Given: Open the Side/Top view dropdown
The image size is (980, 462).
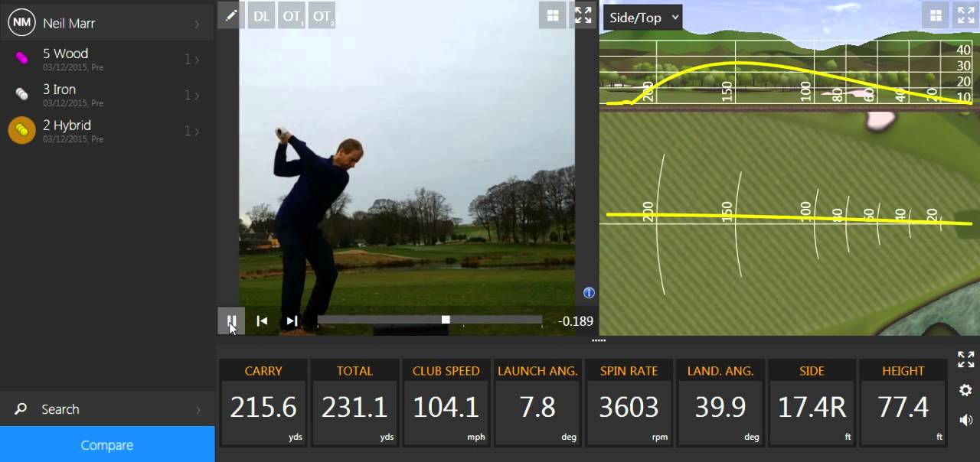Looking at the screenshot, I should tap(642, 18).
